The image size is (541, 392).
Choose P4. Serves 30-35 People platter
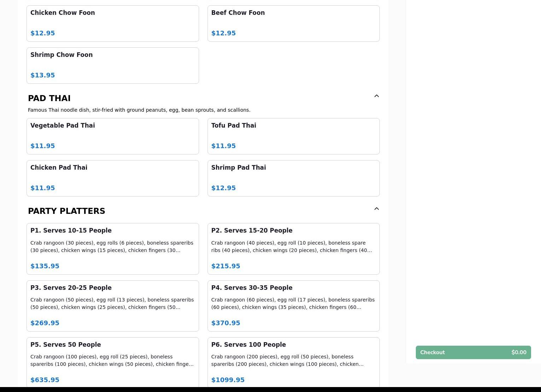click(x=293, y=306)
